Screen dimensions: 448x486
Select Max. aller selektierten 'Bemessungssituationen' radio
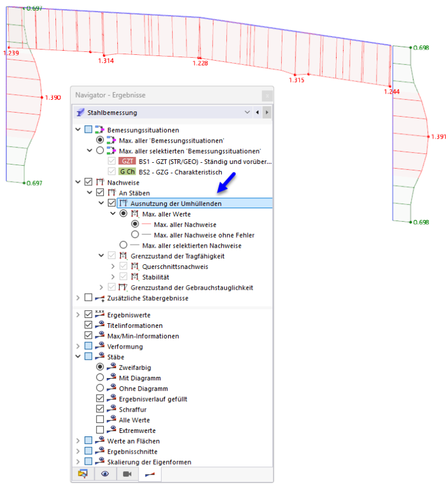point(100,150)
